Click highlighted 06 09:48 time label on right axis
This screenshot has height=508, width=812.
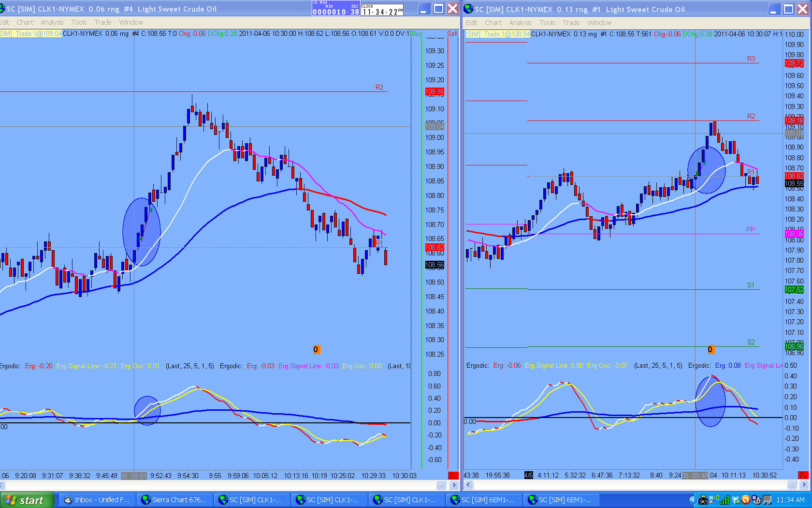pos(695,476)
